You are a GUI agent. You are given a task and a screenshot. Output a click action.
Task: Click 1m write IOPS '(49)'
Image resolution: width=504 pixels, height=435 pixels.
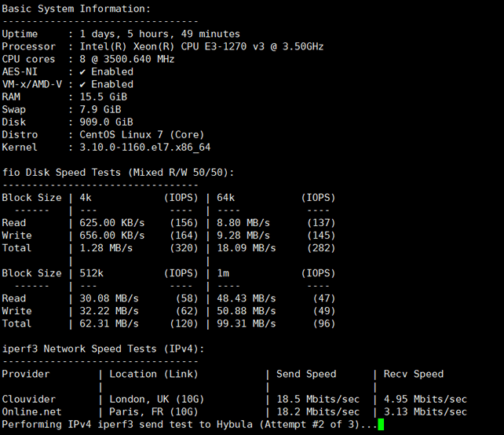[x=324, y=311]
